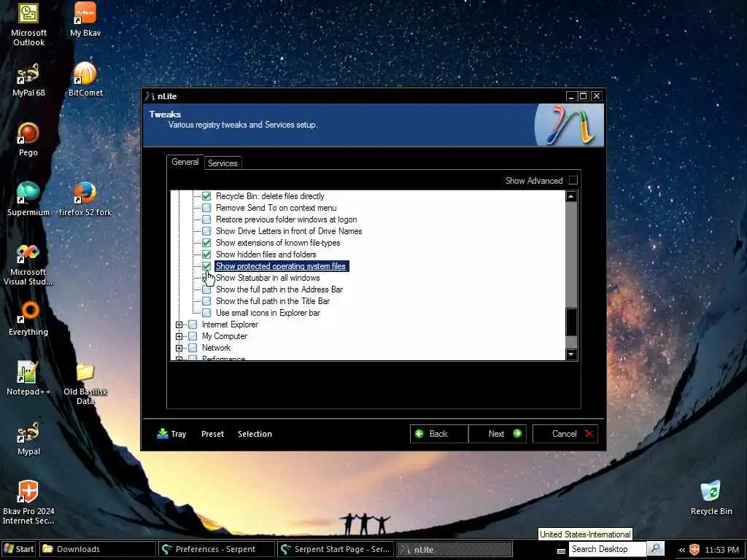Tick the My Computer category checkbox
The height and width of the screenshot is (560, 747).
pos(193,336)
